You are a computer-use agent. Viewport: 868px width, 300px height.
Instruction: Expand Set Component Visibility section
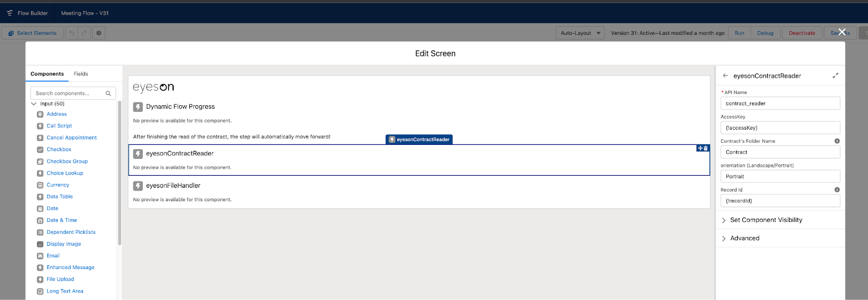tap(780, 220)
